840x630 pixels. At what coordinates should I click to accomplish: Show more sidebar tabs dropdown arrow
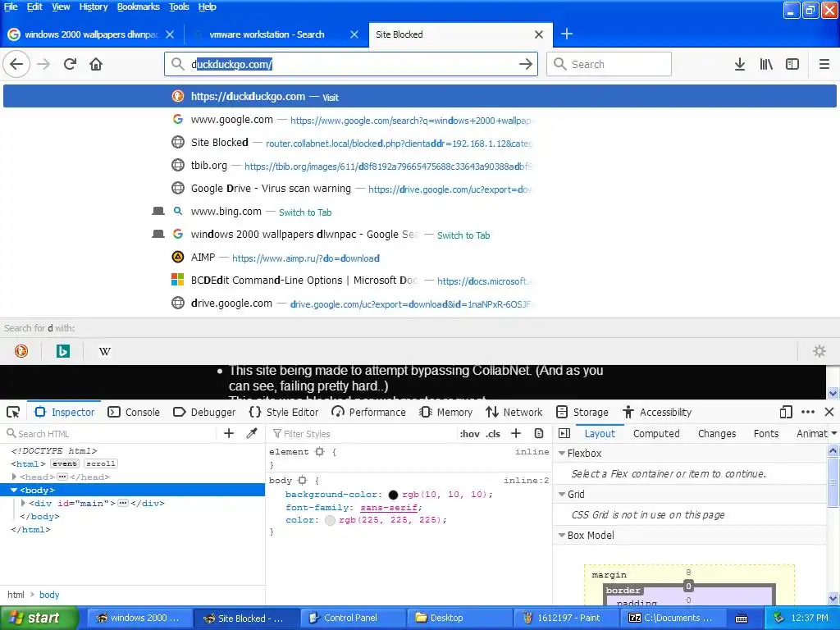[x=833, y=433]
